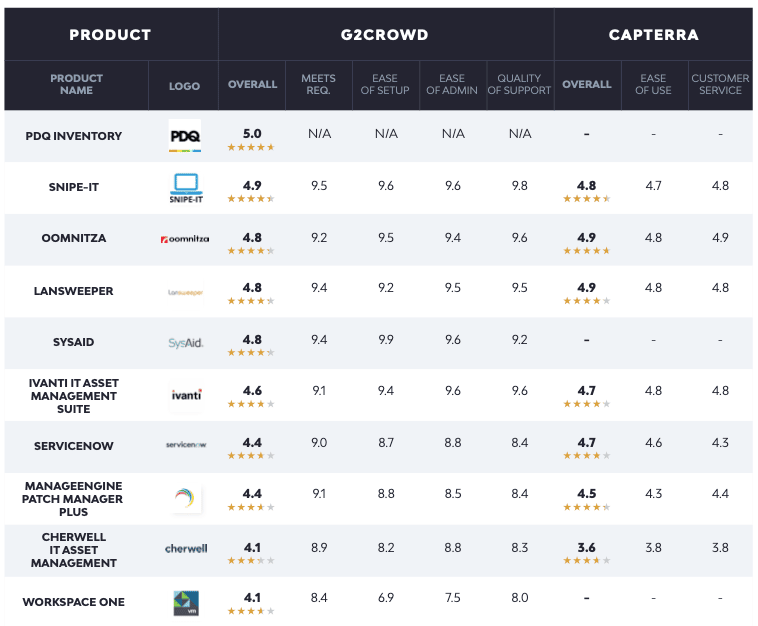
Task: Click SysAid G2Crowd star rating
Action: [x=251, y=352]
